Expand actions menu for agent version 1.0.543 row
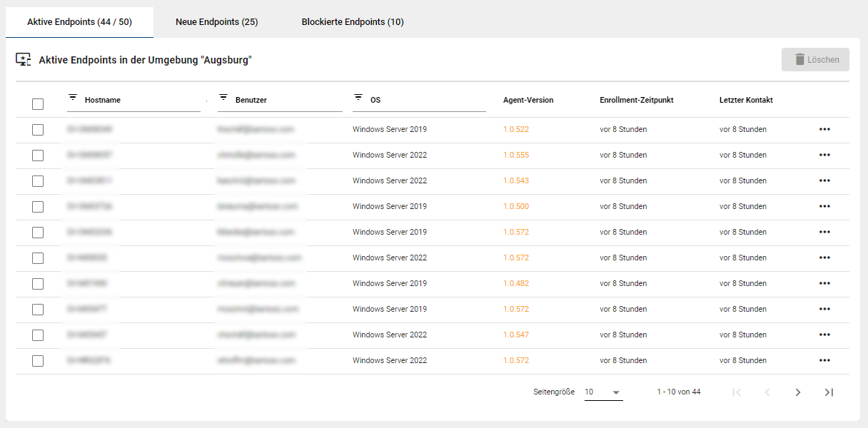Screen dimensions: 868x428 [824, 181]
